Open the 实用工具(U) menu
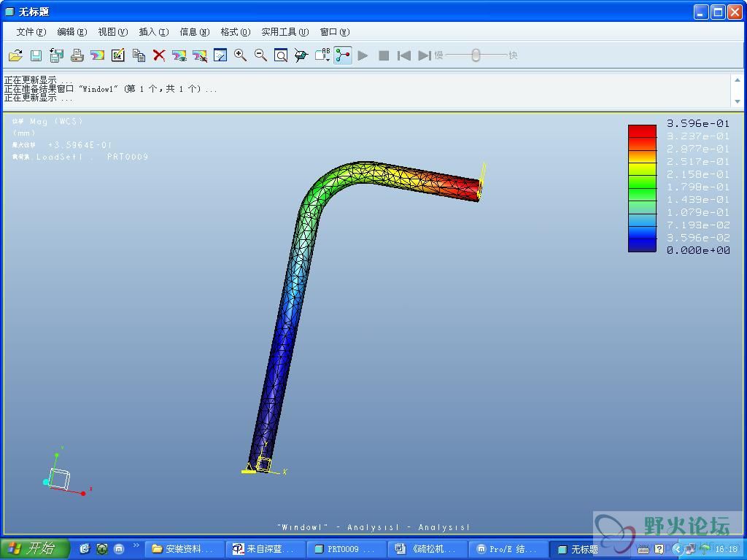The height and width of the screenshot is (560, 747). 285,32
